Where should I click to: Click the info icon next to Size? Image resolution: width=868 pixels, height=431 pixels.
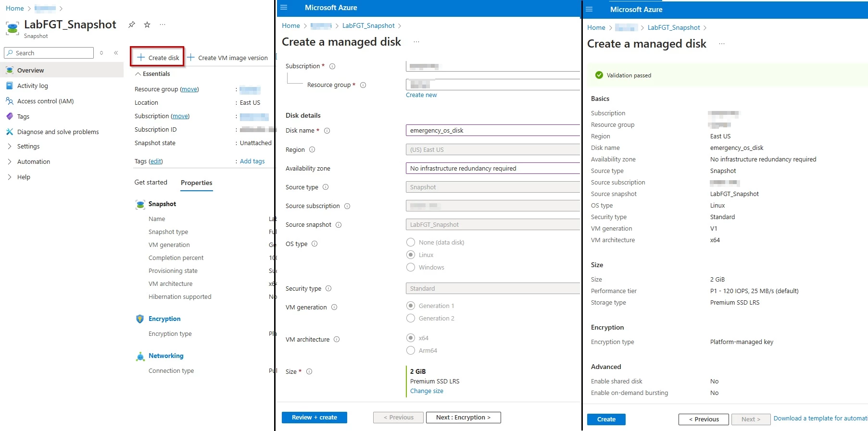[309, 371]
